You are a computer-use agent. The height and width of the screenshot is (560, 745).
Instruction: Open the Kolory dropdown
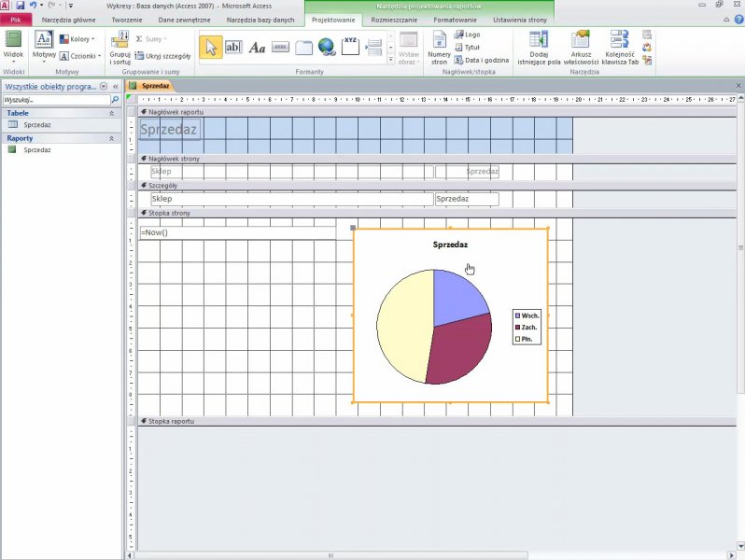[77, 39]
